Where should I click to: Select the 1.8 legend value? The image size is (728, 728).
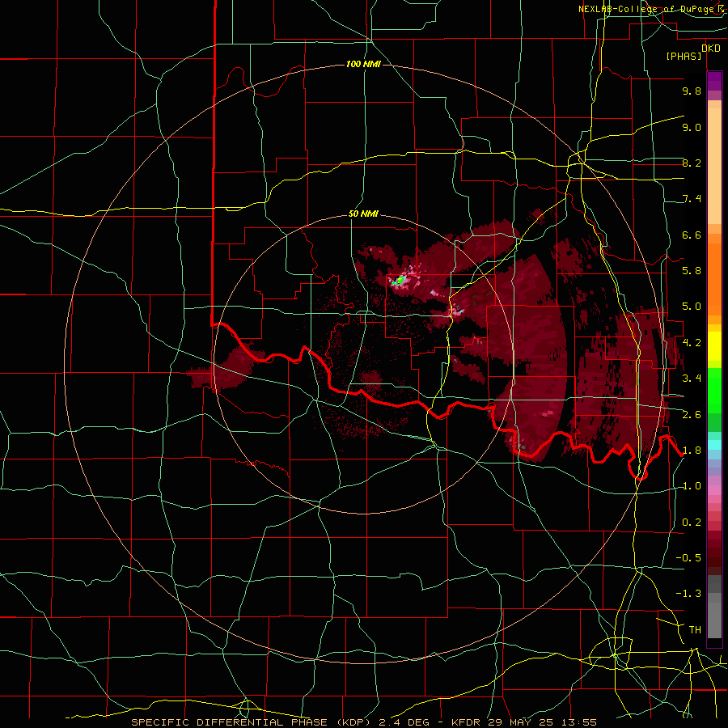[692, 451]
